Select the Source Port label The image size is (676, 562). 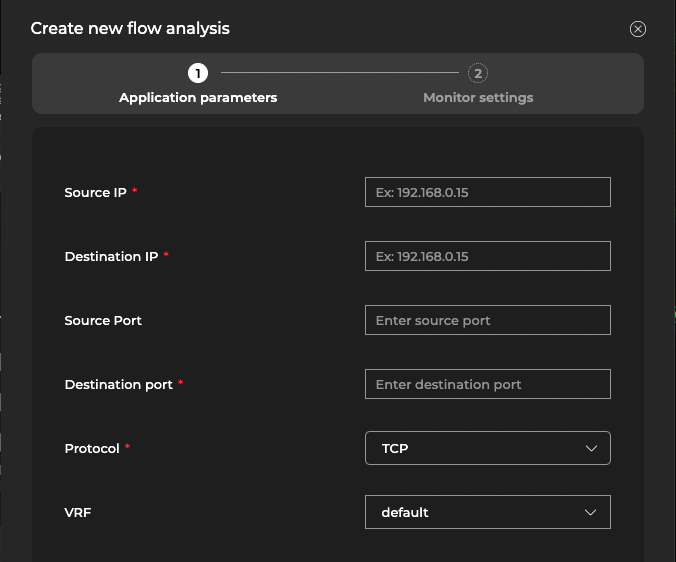pos(103,321)
